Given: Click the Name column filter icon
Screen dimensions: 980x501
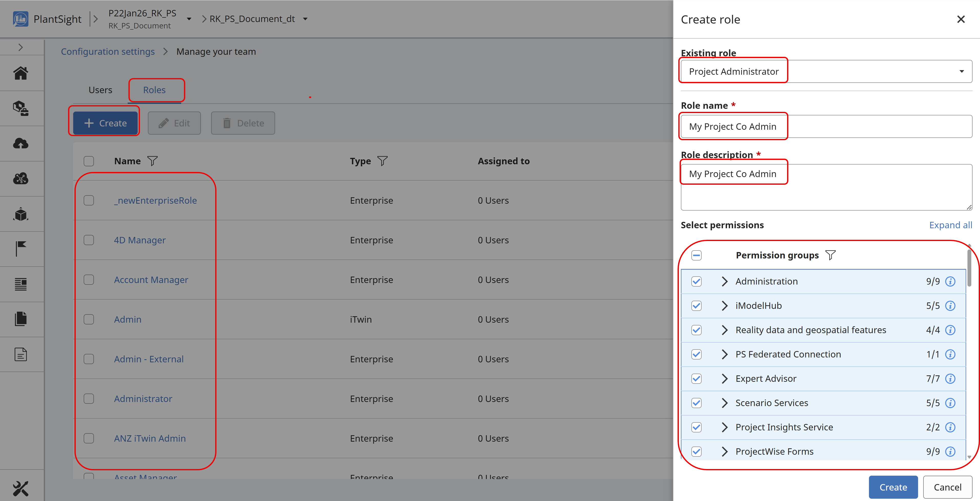Looking at the screenshot, I should pyautogui.click(x=153, y=161).
